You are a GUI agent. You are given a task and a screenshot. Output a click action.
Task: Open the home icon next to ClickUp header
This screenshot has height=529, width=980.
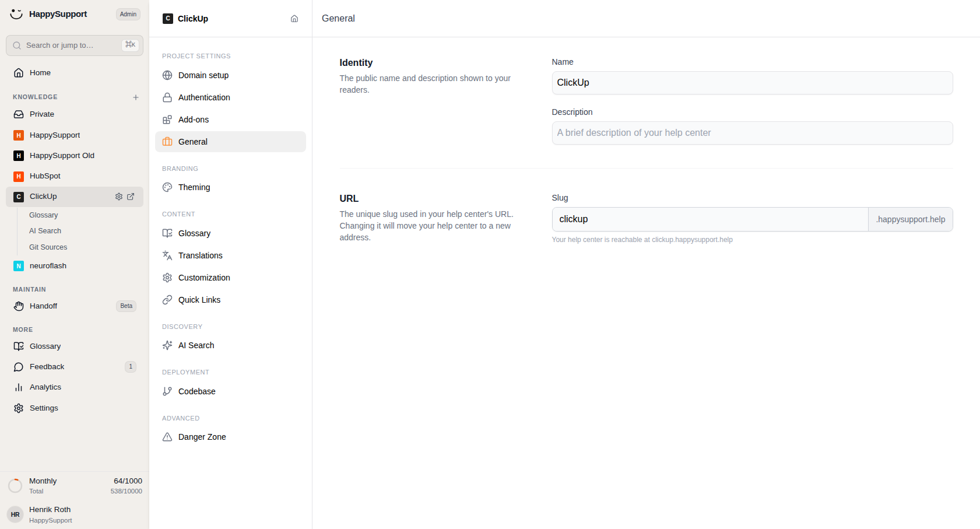[294, 19]
